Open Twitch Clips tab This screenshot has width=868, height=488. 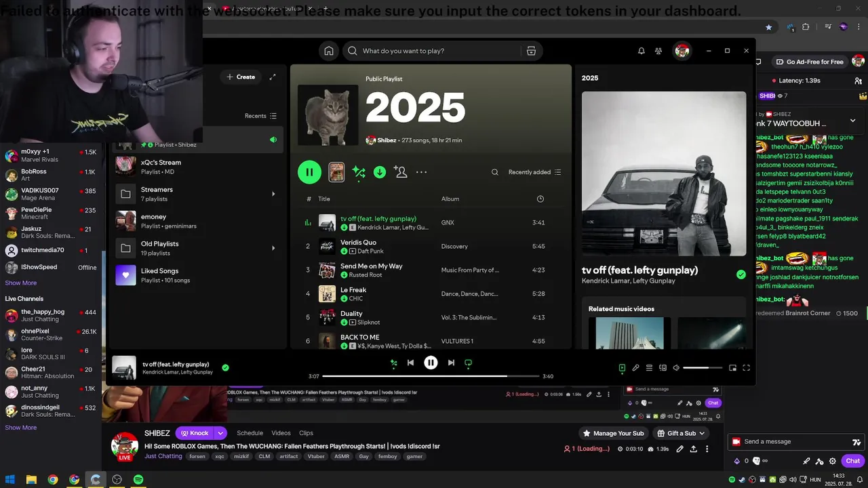pyautogui.click(x=306, y=433)
